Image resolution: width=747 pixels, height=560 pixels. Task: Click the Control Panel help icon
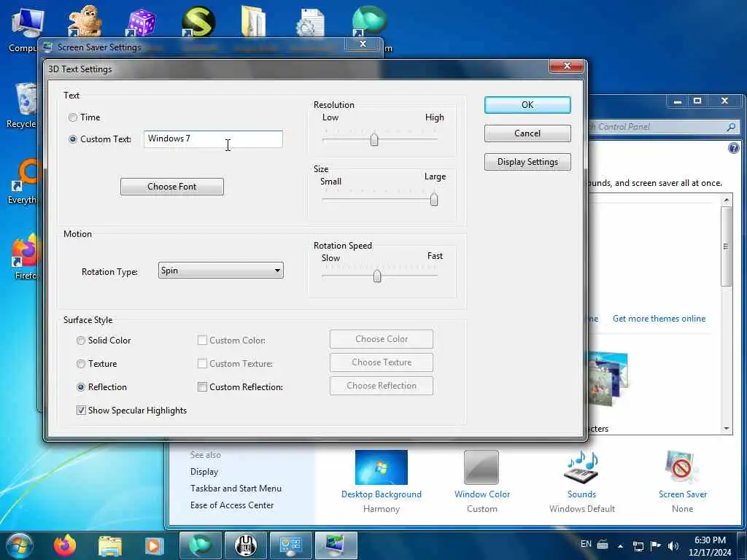coord(734,148)
